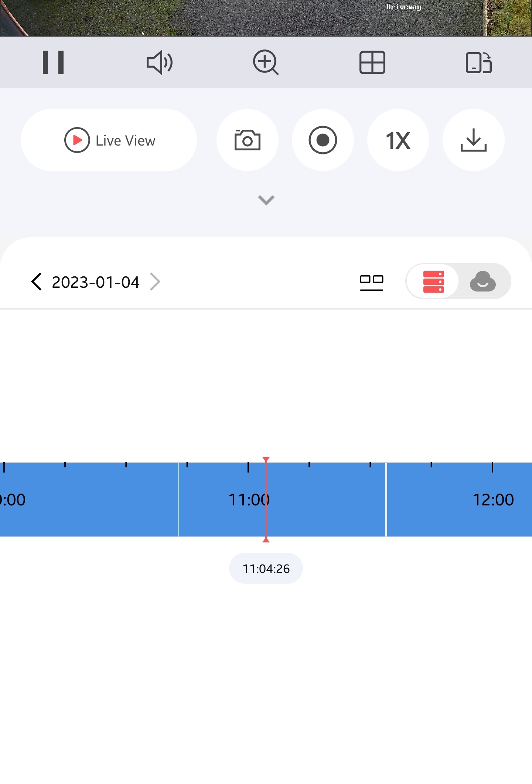The height and width of the screenshot is (784, 532).
Task: Pause the playback video
Action: 53,62
